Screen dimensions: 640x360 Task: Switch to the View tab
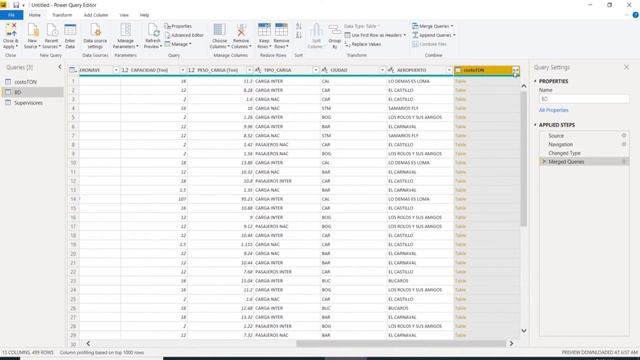click(124, 15)
